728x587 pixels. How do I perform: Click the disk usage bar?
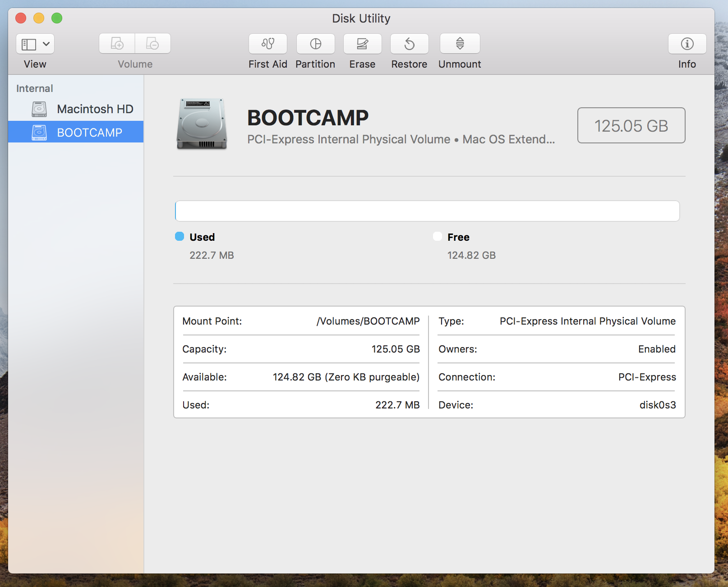coord(427,211)
